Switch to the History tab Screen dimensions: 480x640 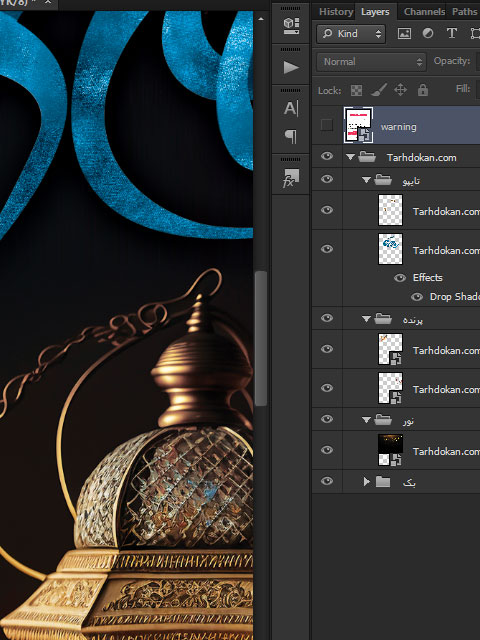click(336, 11)
